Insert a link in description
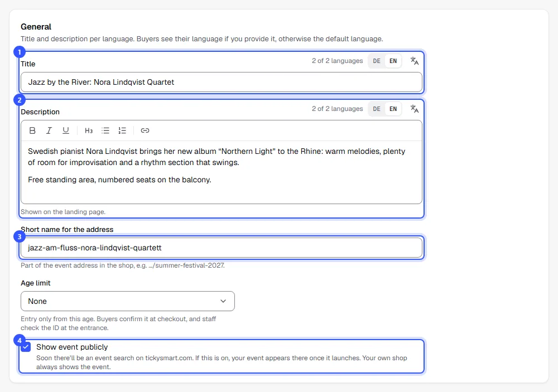Screen dimensions: 558x392 point(145,130)
